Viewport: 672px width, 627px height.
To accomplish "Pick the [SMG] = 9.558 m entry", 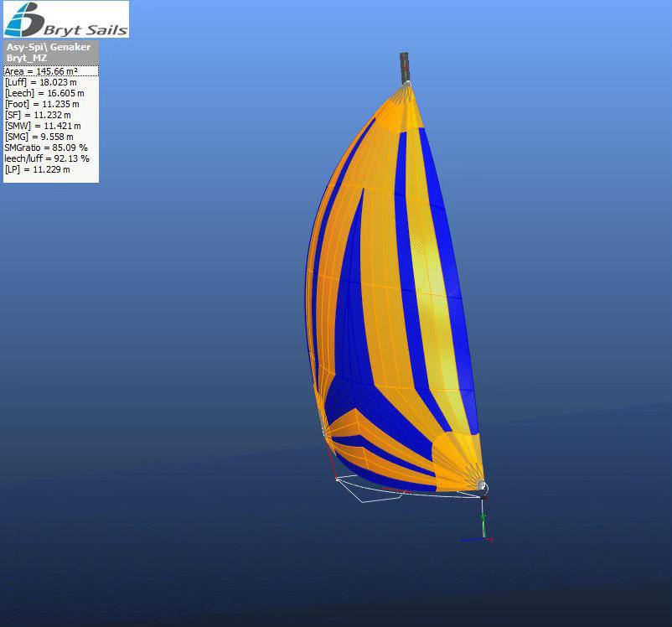I will coord(39,137).
